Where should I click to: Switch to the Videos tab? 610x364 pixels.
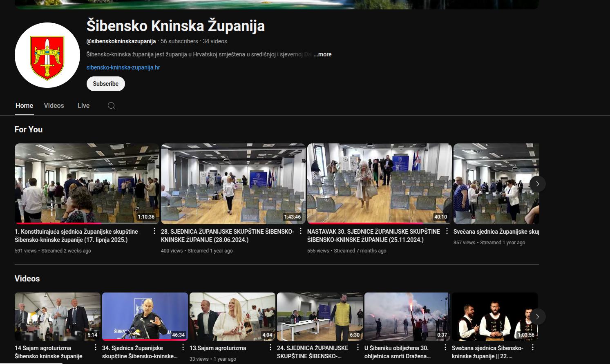coord(54,106)
